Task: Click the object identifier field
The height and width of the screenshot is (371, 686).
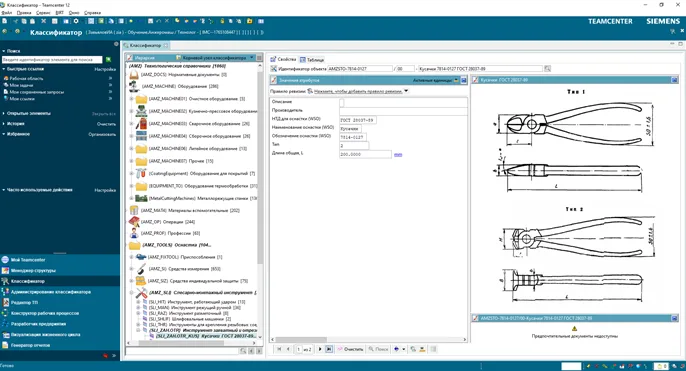Action: coord(360,69)
